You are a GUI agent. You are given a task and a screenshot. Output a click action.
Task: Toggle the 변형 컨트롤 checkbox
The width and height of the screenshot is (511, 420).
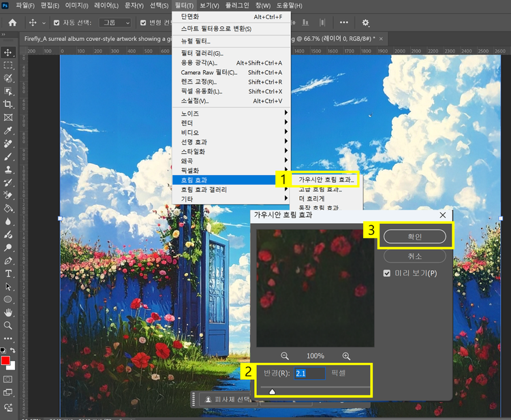(143, 22)
